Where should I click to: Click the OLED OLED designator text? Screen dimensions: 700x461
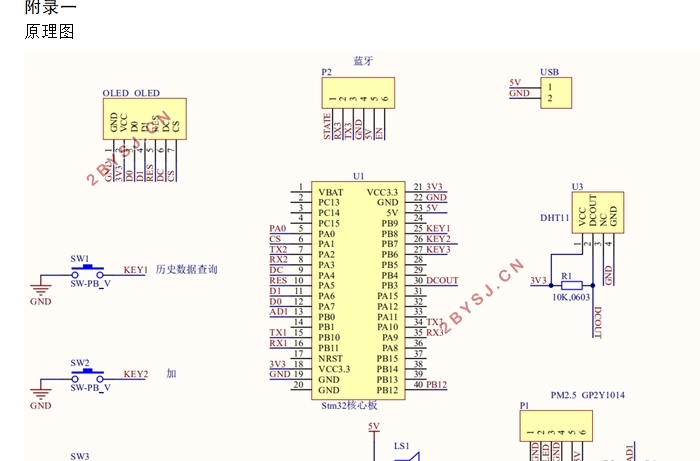coord(131,93)
